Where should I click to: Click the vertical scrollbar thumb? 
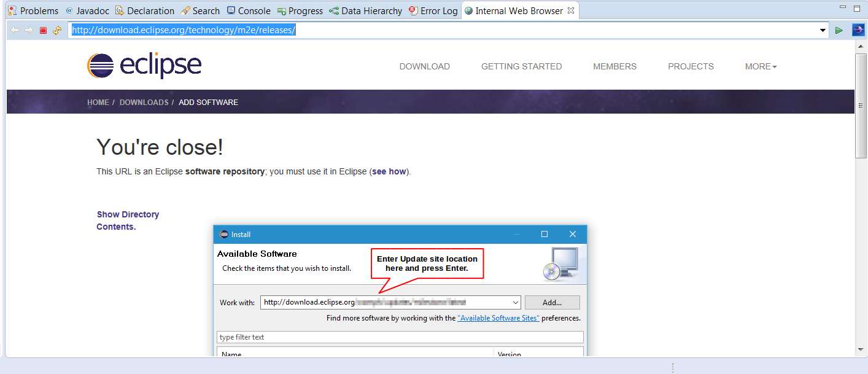tap(861, 106)
